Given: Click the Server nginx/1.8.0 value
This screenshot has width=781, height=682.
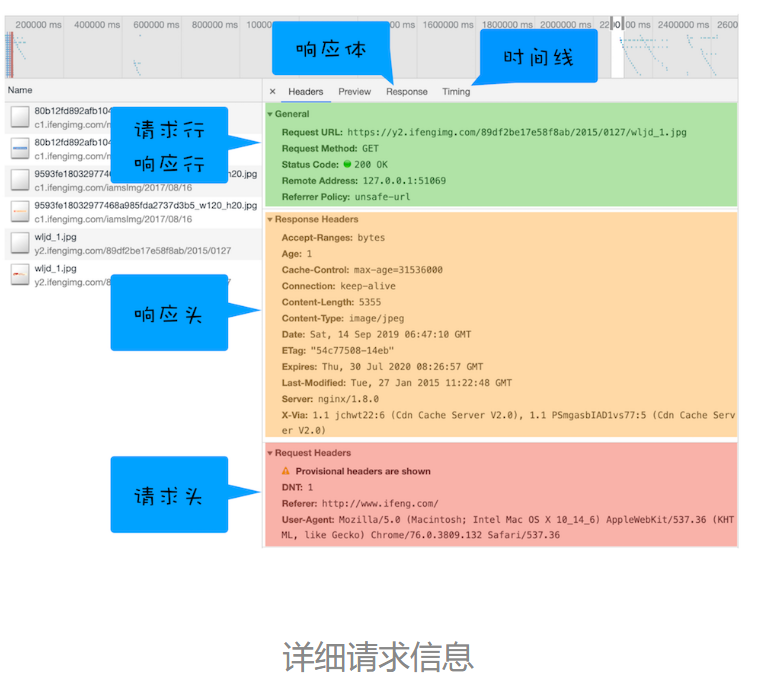Looking at the screenshot, I should (x=348, y=399).
